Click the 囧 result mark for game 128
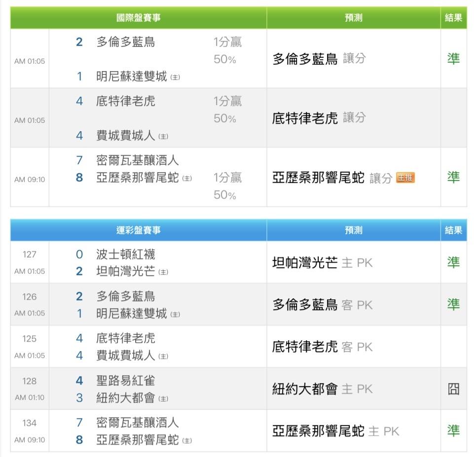This screenshot has height=457, width=476. 453,389
